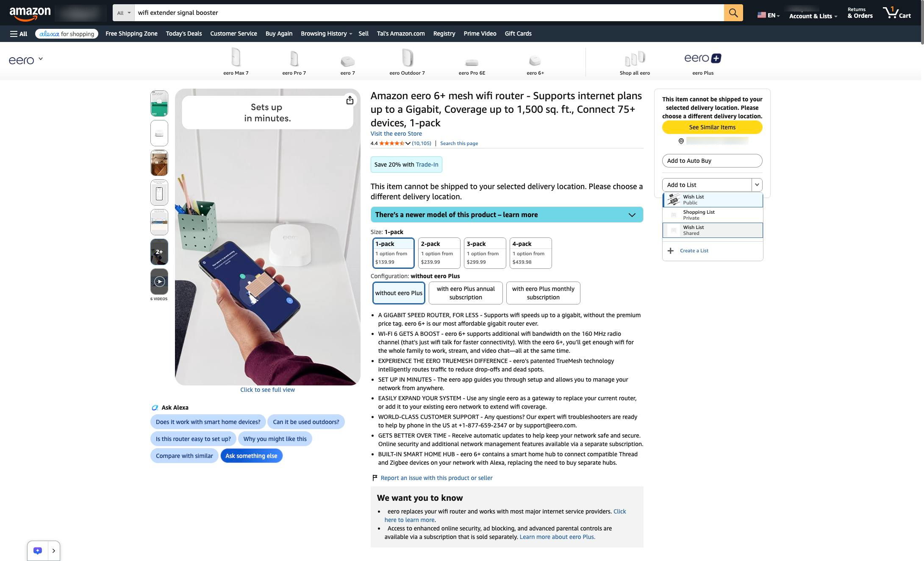The width and height of the screenshot is (924, 561).
Task: Click Add to Auto Buy button
Action: coord(712,161)
